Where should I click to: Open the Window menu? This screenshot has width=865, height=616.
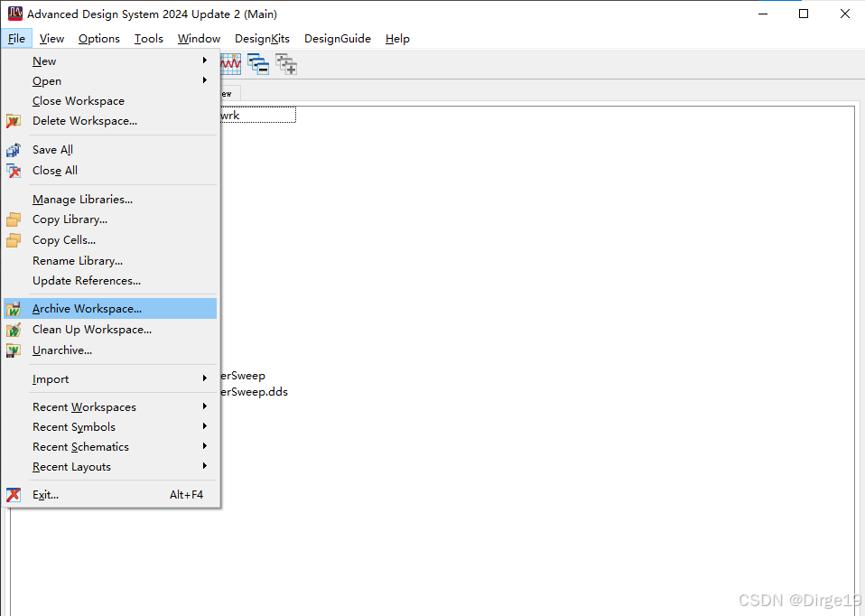pos(200,39)
